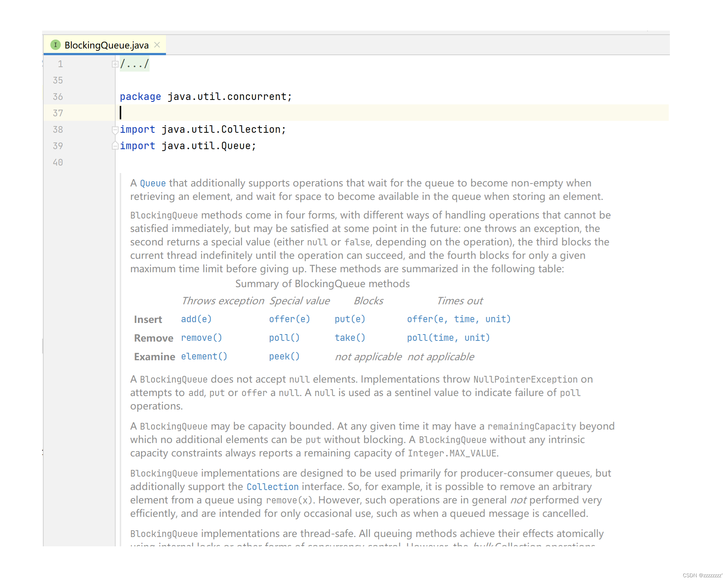
Task: Open the take() method link
Action: 350,338
